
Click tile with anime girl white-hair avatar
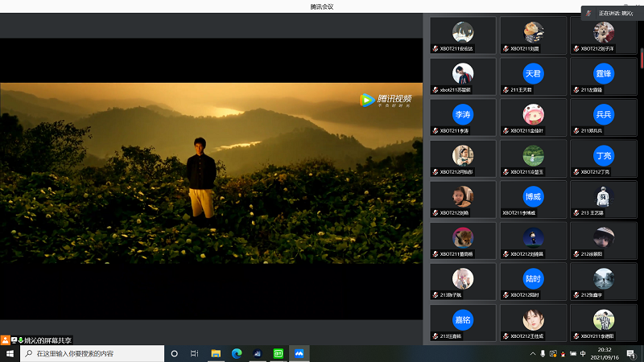[x=463, y=282]
